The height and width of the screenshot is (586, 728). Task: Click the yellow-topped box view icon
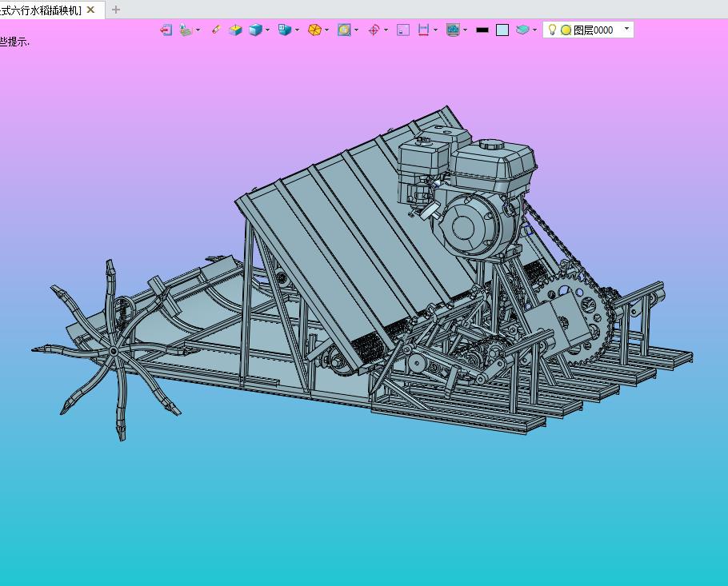point(235,30)
